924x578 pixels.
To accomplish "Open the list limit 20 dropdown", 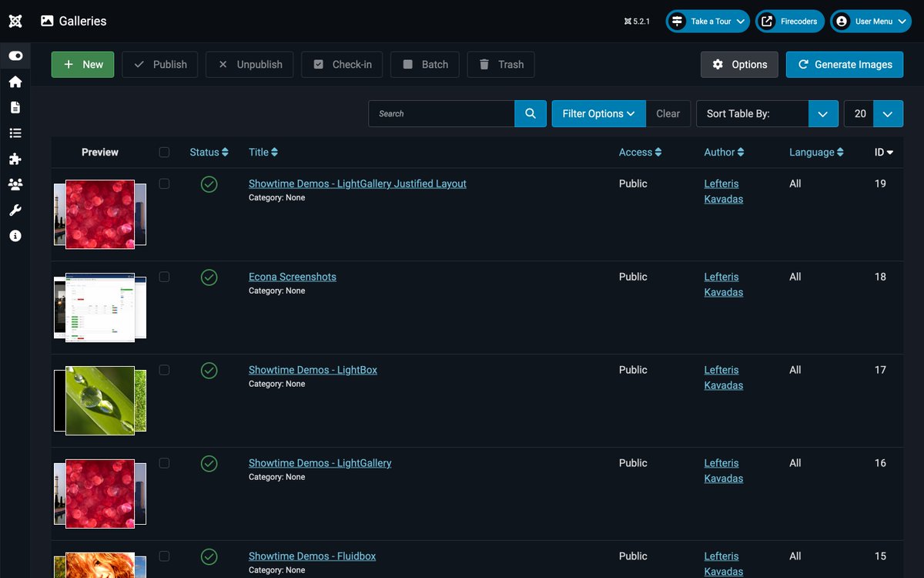I will pos(873,113).
